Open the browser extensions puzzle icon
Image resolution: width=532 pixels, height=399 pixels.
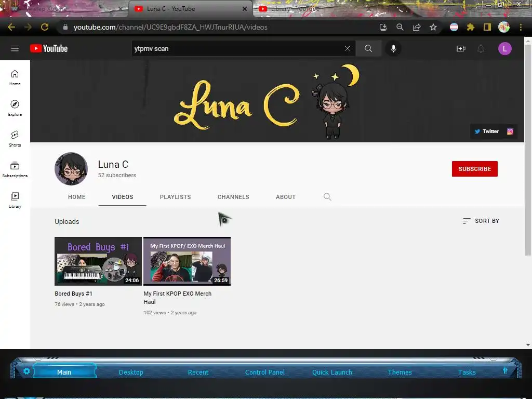[470, 27]
